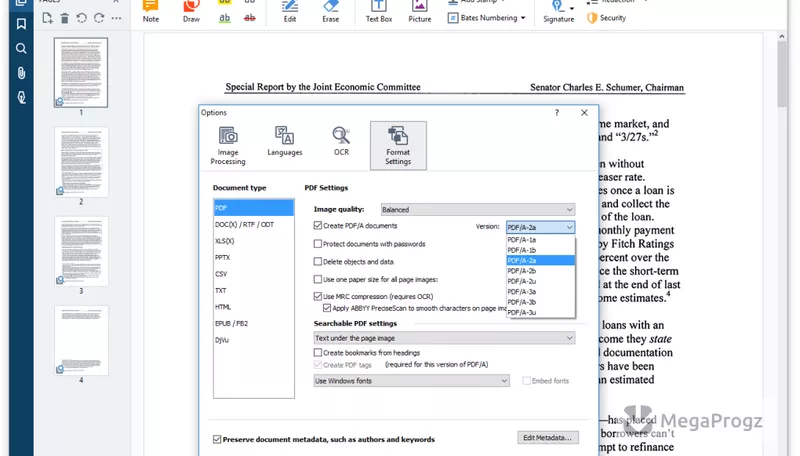Select PPTX document type
The height and width of the screenshot is (456, 800).
tap(254, 257)
